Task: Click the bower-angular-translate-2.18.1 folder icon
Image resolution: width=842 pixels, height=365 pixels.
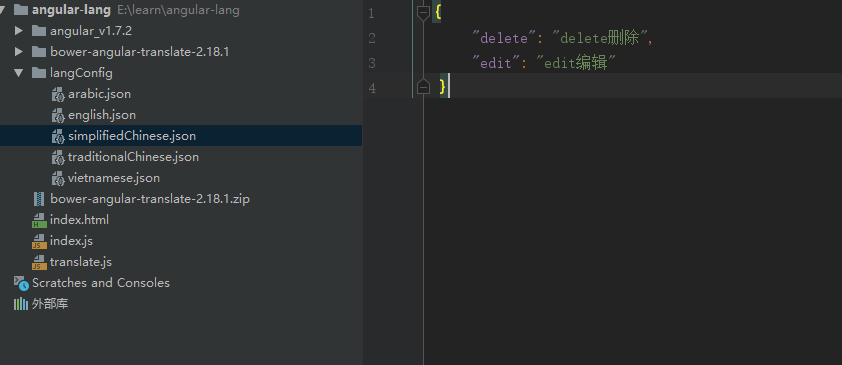Action: 39,52
